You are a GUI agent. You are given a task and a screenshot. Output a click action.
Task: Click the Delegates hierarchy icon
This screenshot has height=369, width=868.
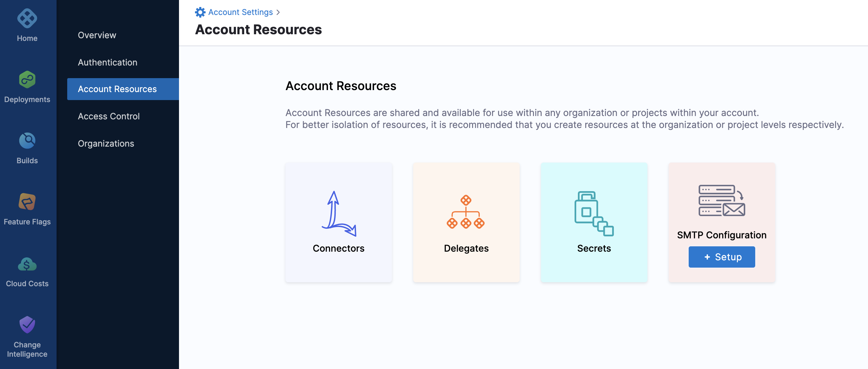(x=466, y=212)
